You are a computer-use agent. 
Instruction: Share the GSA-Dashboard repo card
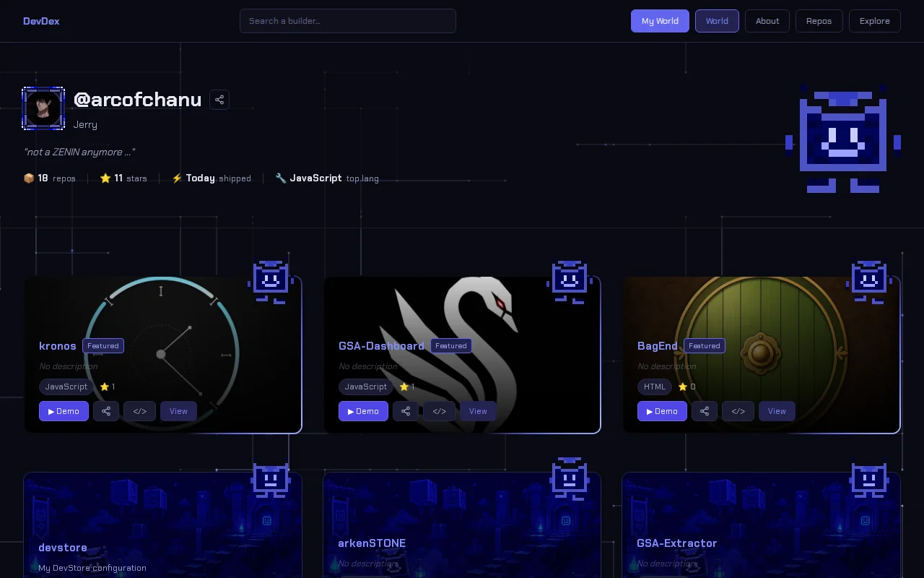(x=406, y=411)
